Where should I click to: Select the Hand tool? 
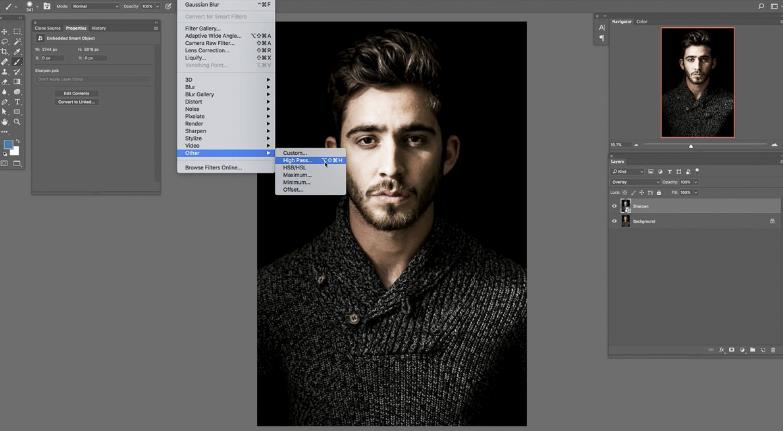tap(4, 122)
